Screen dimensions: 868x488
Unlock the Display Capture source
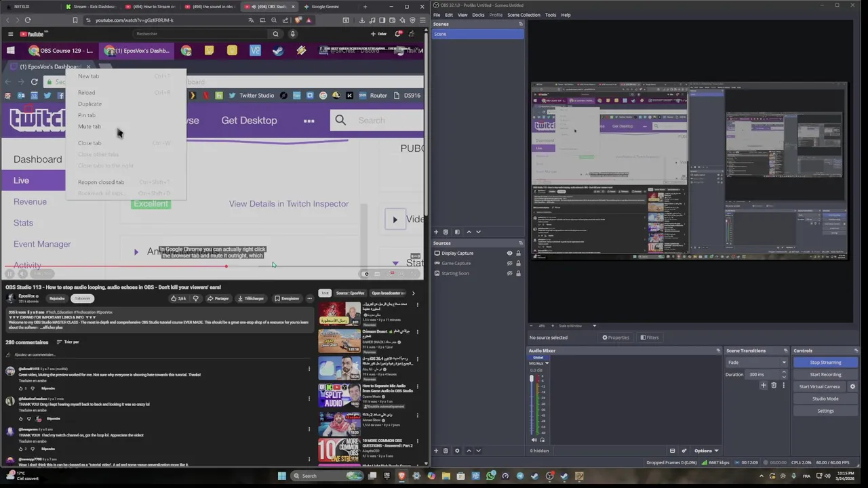coord(518,253)
